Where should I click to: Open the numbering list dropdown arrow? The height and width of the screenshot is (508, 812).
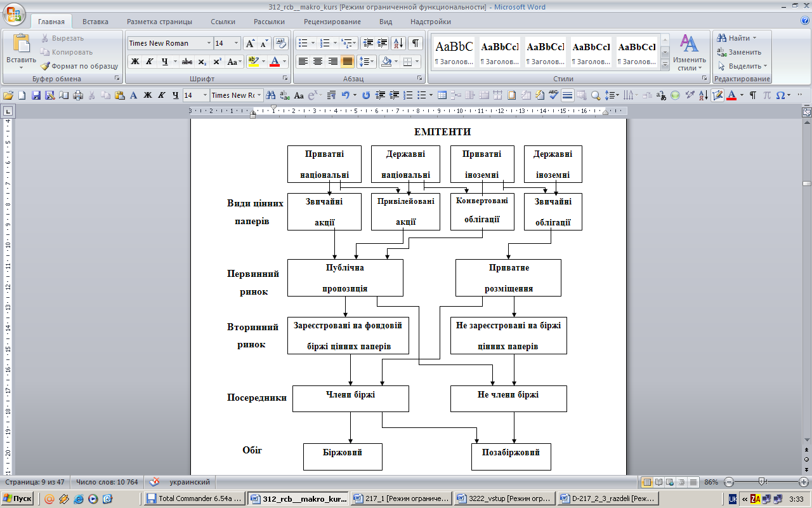[x=336, y=43]
